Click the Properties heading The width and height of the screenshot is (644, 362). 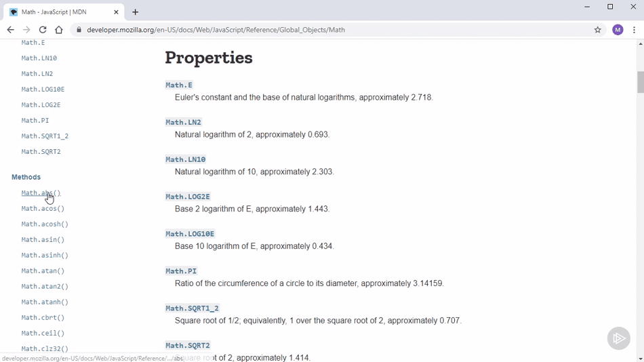tap(209, 58)
